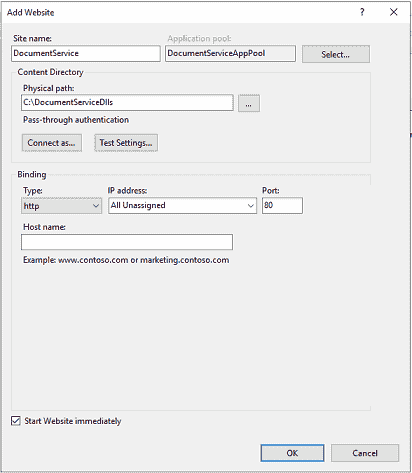Screen dimensions: 412x473
Task: Click the Host name label
Action: [x=44, y=227]
